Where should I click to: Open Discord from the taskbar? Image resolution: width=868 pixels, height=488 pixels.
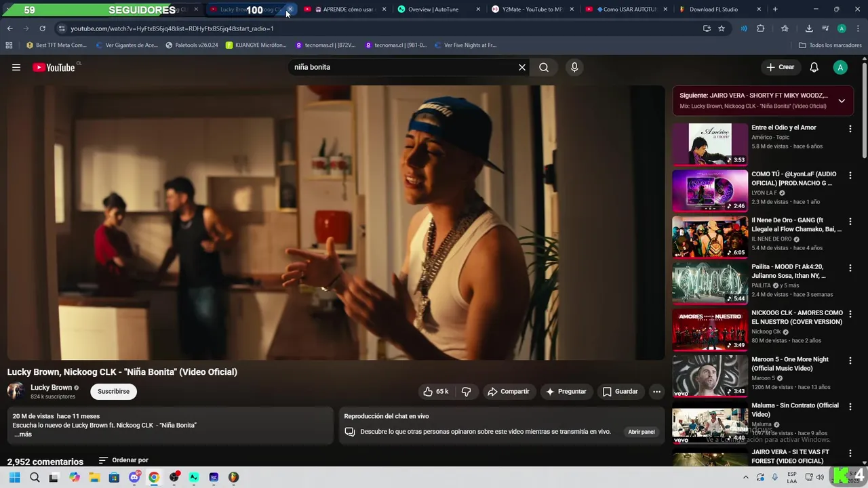(134, 477)
